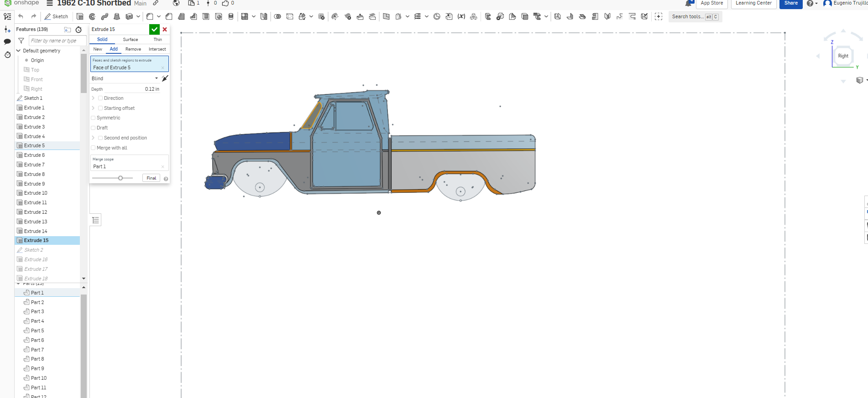The width and height of the screenshot is (868, 398).
Task: Choose the Intersect operation tab
Action: point(157,49)
